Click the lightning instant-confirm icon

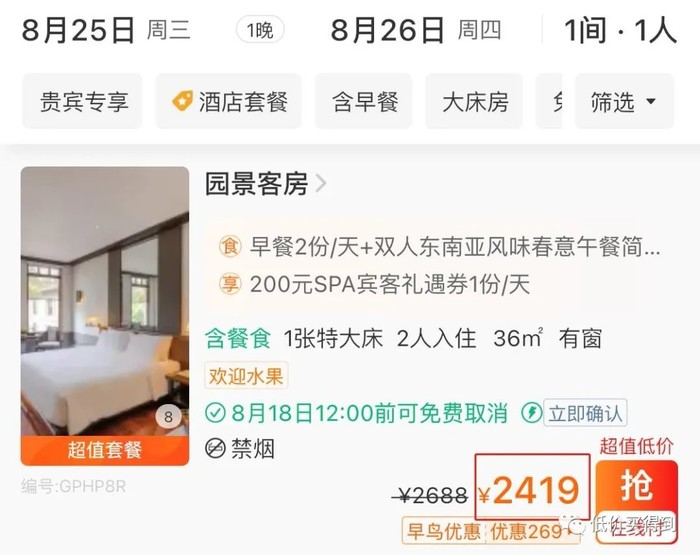coord(532,413)
